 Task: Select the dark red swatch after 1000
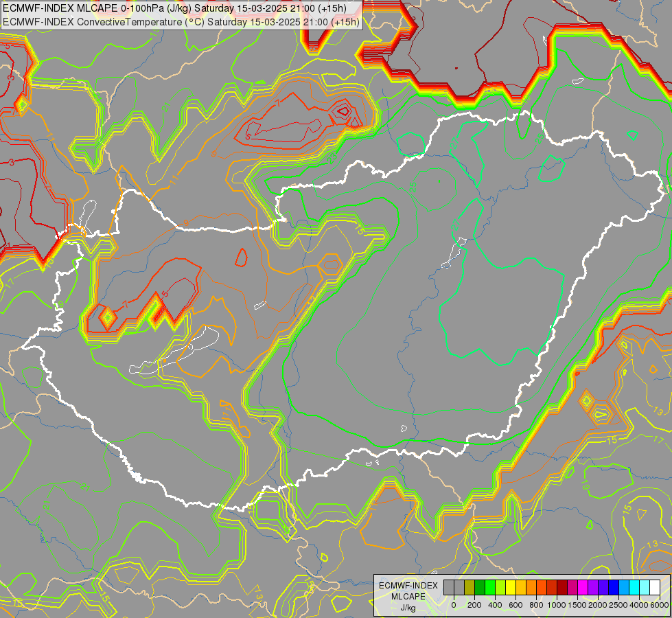[x=562, y=588]
